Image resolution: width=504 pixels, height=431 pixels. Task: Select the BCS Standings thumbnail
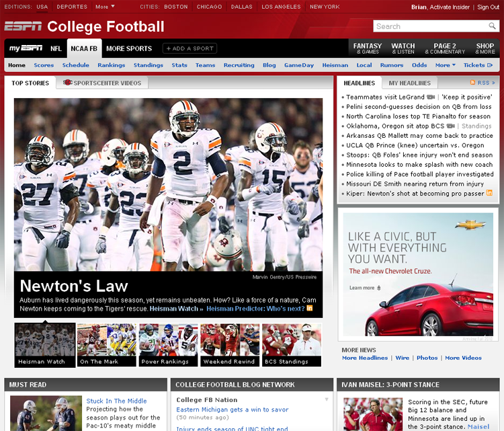tap(292, 345)
